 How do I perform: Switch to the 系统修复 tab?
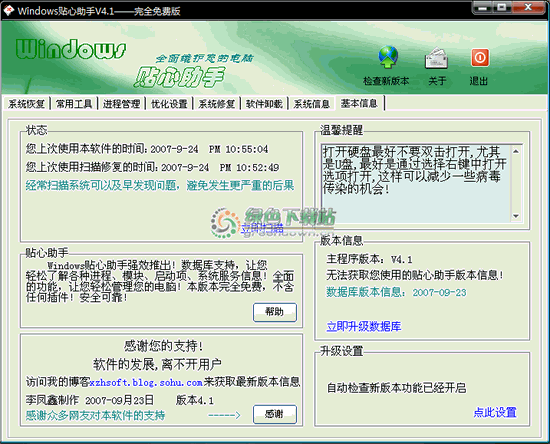click(x=216, y=104)
